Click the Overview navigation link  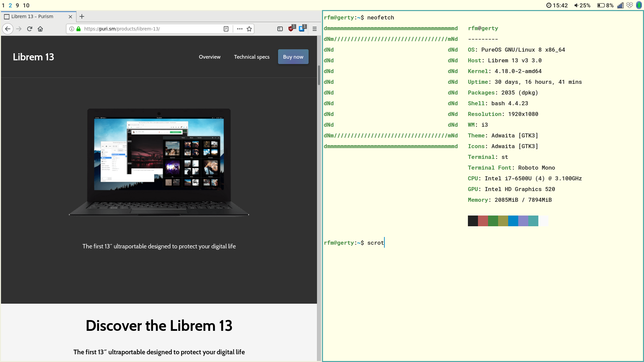click(210, 57)
